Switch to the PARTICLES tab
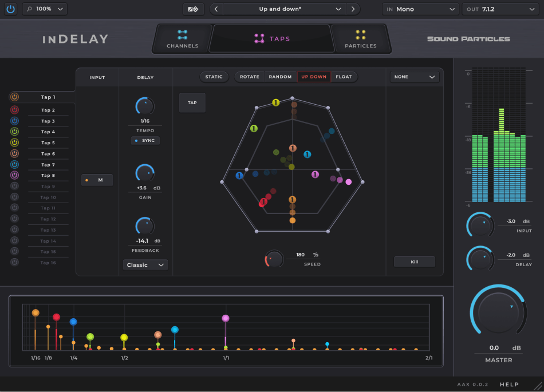Screen dimensions: 544x392 click(x=360, y=39)
